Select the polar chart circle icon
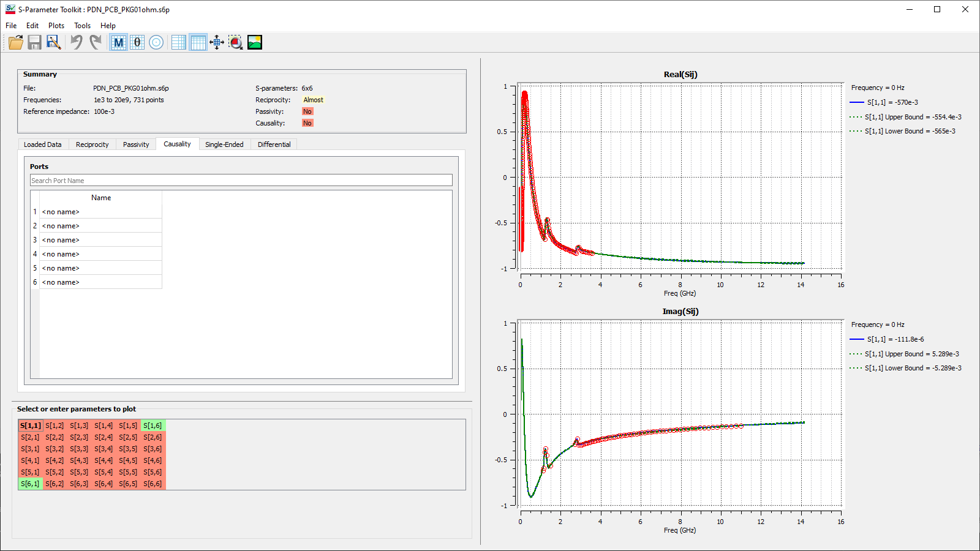The width and height of the screenshot is (980, 551). pyautogui.click(x=156, y=42)
